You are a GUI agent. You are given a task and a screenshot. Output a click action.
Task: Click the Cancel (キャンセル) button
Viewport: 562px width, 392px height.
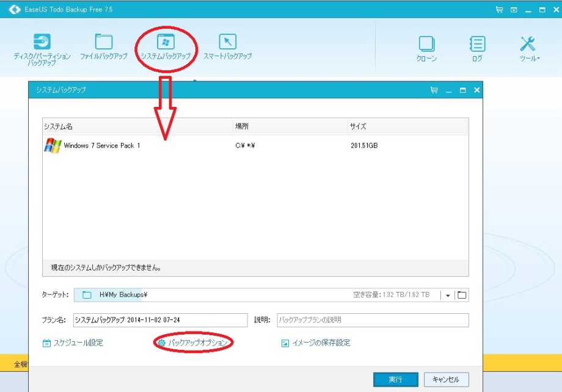coord(446,379)
